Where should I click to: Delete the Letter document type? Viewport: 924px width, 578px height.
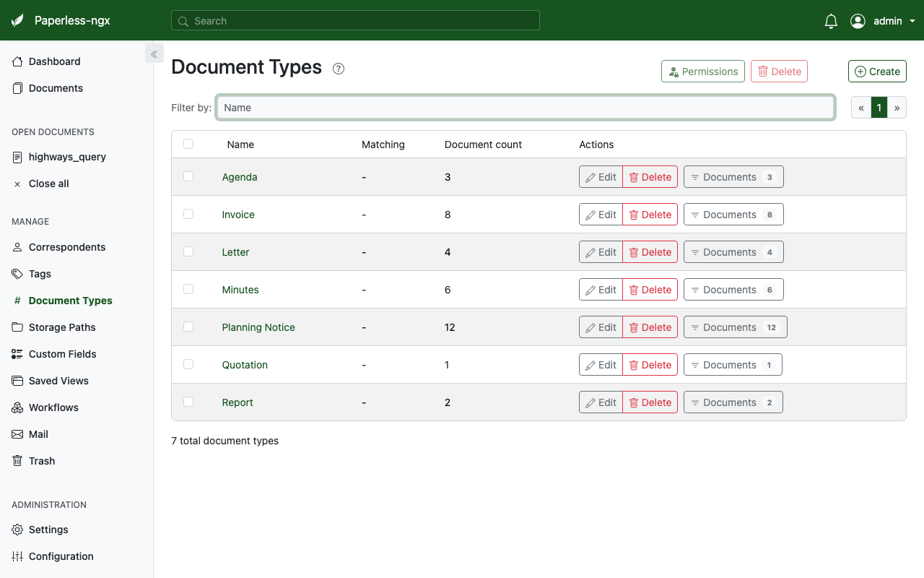650,252
